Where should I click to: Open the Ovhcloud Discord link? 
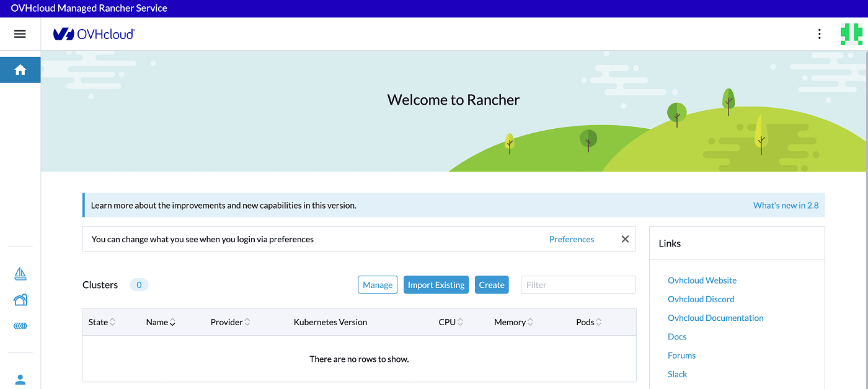(701, 299)
